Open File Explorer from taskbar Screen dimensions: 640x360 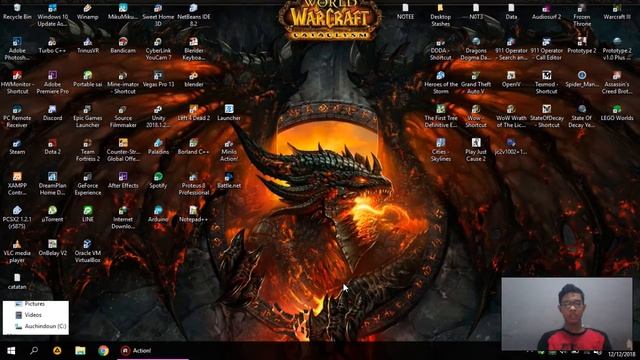[80, 351]
